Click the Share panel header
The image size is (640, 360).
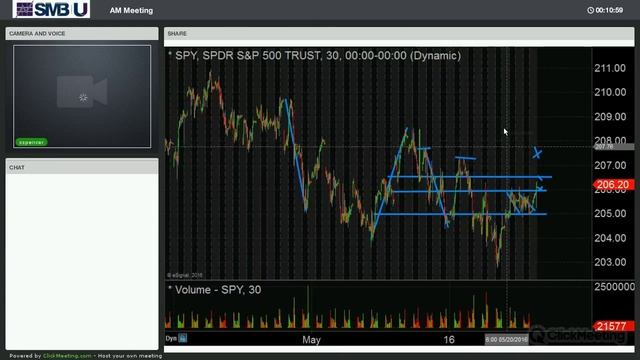click(399, 33)
